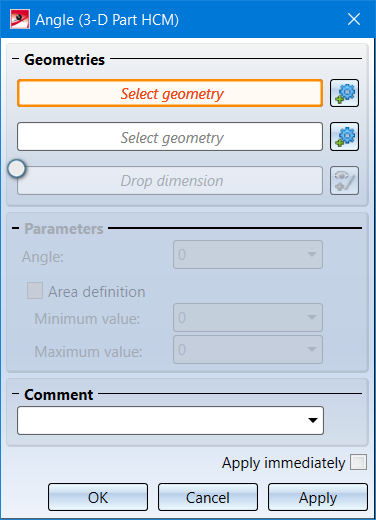Click the application logo in the title bar
The height and width of the screenshot is (520, 376).
click(x=20, y=19)
